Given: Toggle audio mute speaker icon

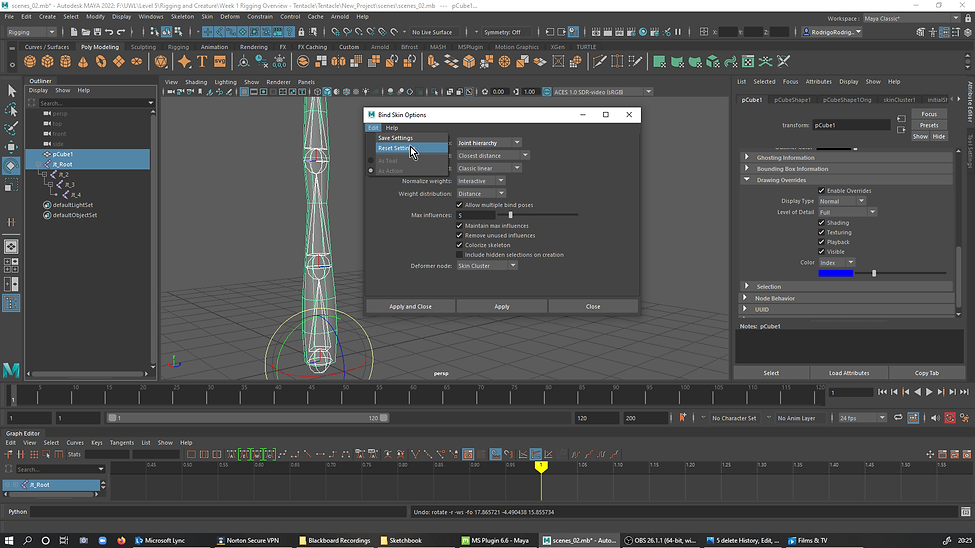Looking at the screenshot, I should [935, 418].
